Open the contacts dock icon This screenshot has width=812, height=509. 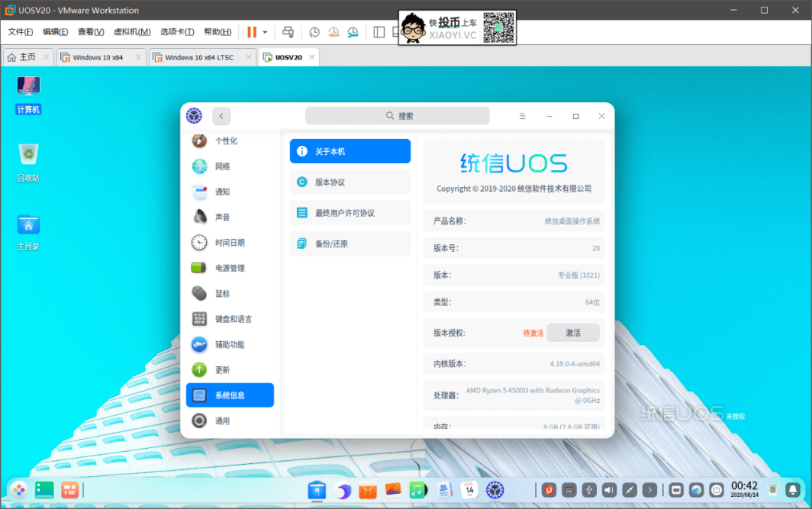point(444,490)
